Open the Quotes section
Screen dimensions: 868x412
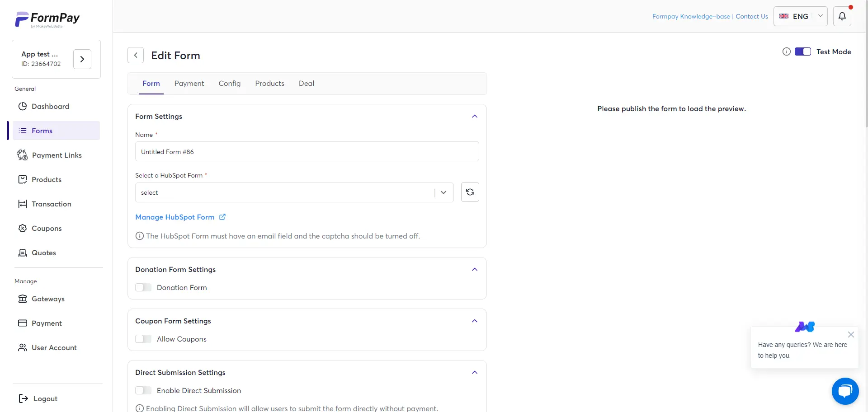coord(43,253)
